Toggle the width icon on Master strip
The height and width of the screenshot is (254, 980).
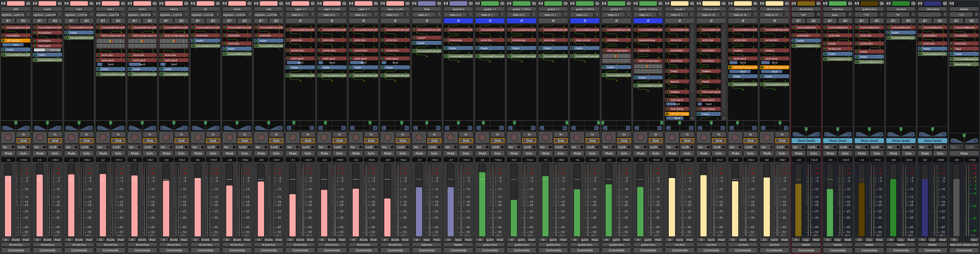(x=952, y=3)
